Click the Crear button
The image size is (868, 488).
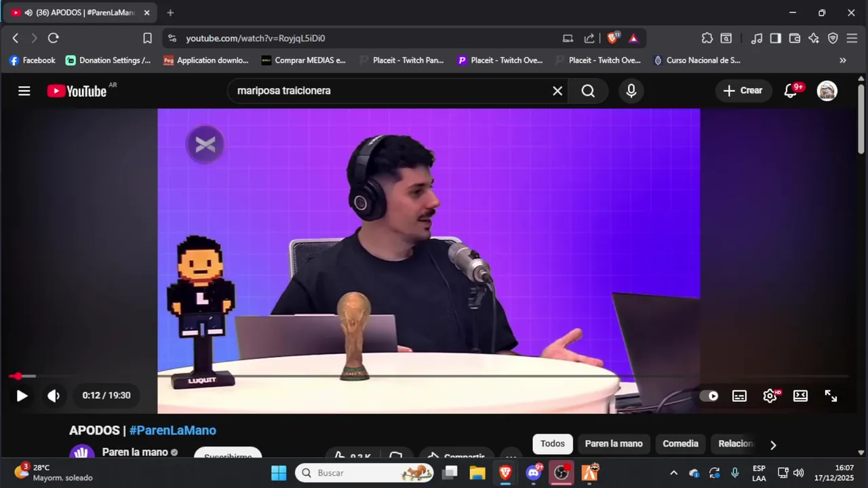click(x=743, y=91)
